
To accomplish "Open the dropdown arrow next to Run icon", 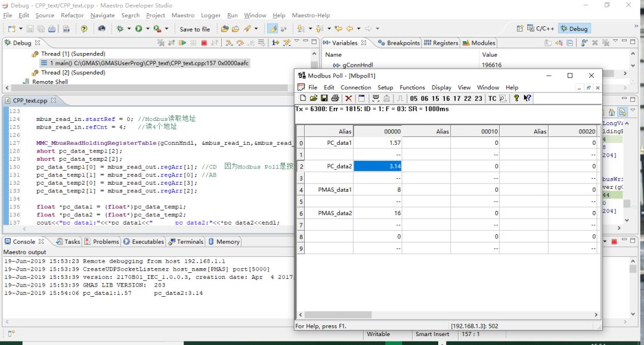I will tap(147, 29).
